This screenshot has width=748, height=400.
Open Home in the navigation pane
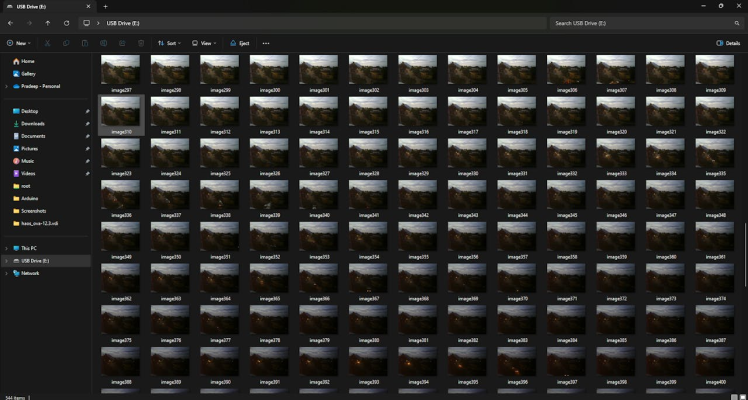pos(23,61)
